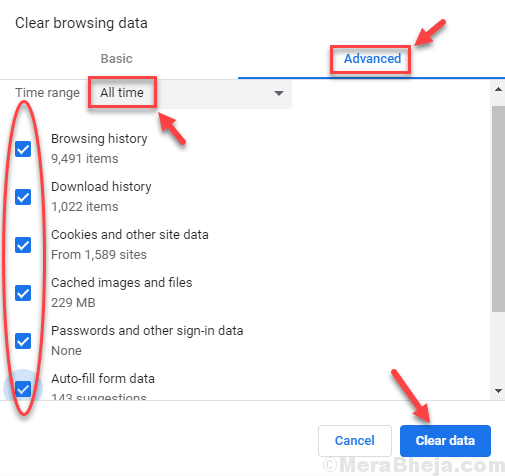Select the Advanced tab
This screenshot has height=476, width=505.
point(372,59)
